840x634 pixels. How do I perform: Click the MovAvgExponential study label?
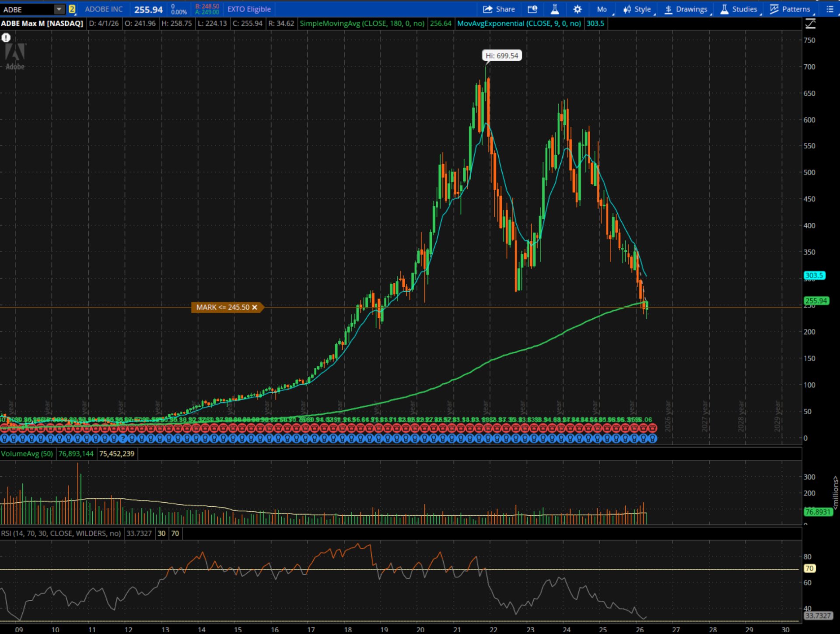[519, 24]
